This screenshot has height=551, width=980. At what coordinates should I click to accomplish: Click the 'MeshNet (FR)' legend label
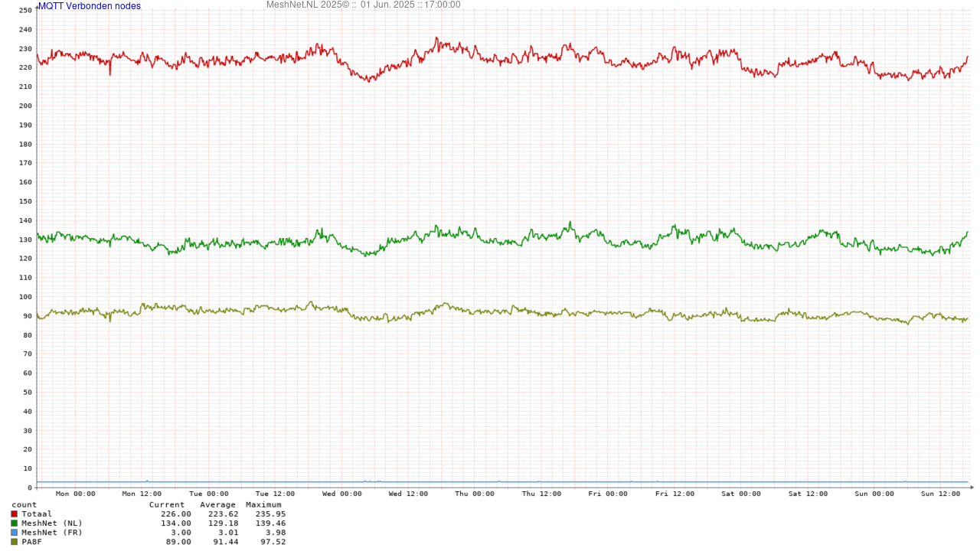(x=52, y=533)
